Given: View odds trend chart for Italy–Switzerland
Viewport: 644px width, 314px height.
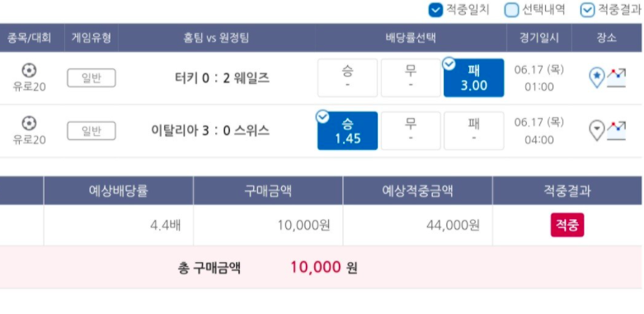Looking at the screenshot, I should (617, 131).
